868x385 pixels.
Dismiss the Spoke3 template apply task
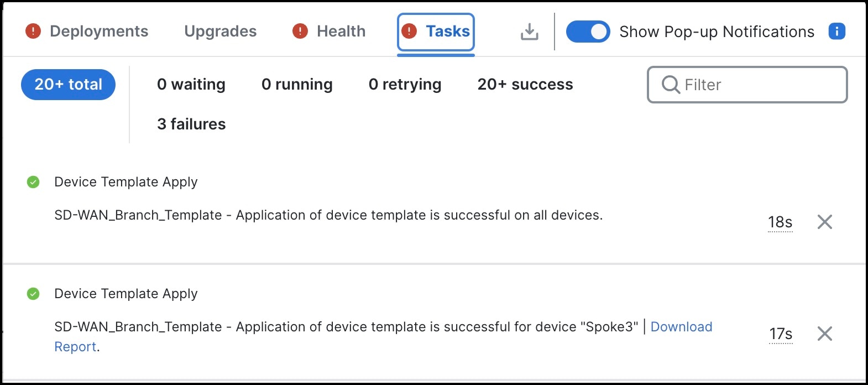pyautogui.click(x=824, y=334)
